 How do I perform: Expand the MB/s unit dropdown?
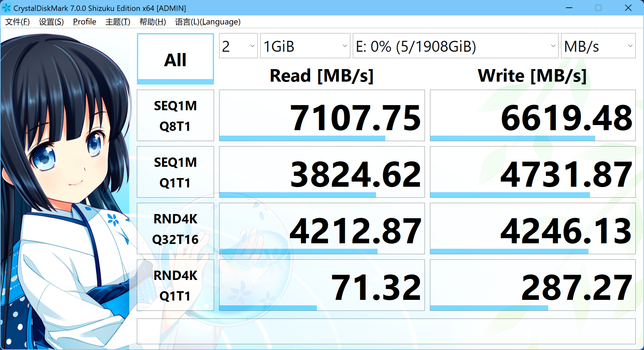(598, 46)
